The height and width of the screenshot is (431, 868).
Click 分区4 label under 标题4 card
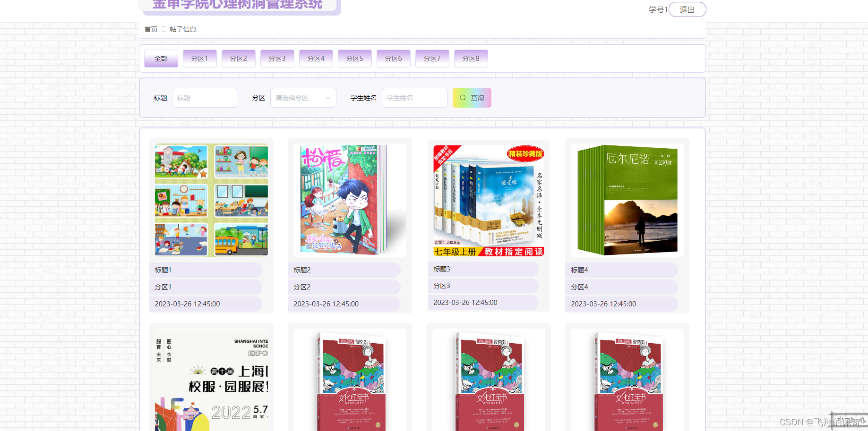click(x=579, y=287)
